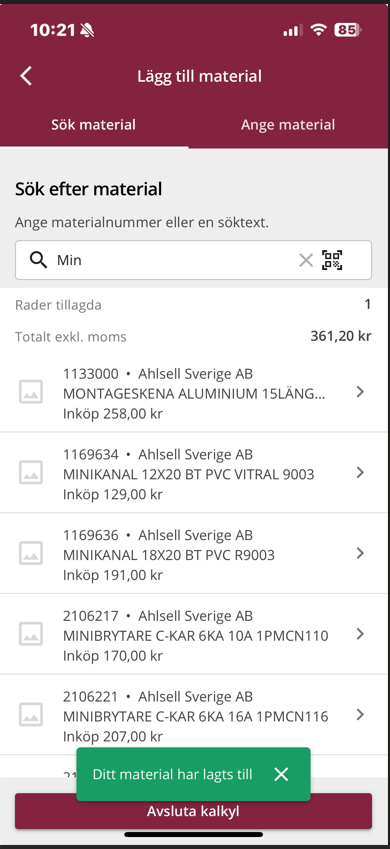
Task: Dismiss the green notification with X
Action: point(281,774)
